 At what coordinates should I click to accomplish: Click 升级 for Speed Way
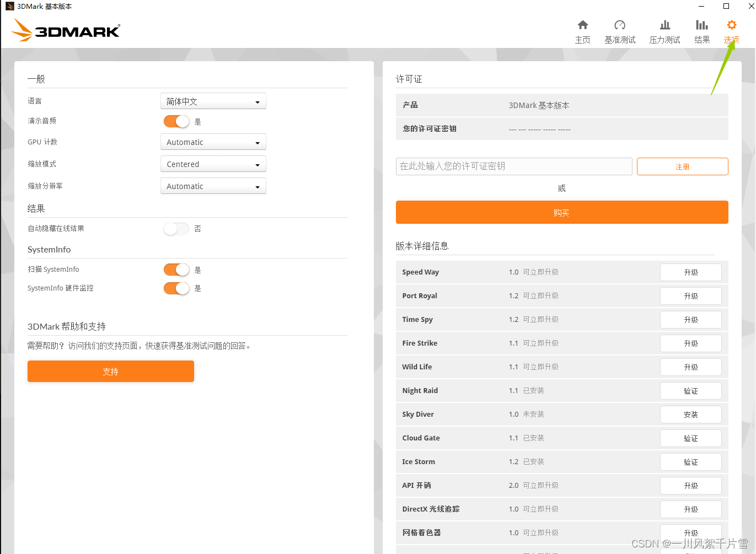point(691,272)
